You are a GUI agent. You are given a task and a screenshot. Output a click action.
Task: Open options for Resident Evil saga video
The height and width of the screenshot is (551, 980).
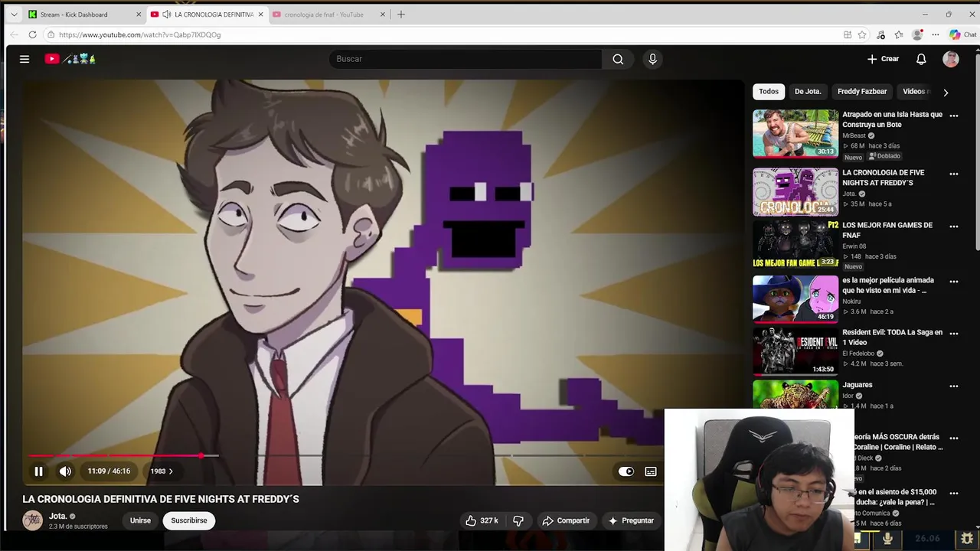coord(954,334)
